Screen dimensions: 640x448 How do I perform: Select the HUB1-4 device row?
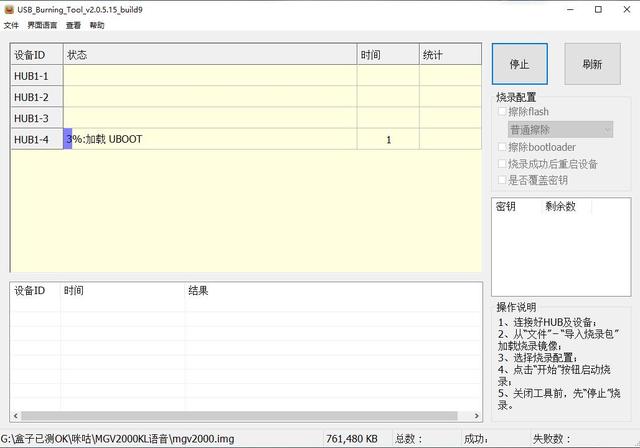tap(246, 139)
